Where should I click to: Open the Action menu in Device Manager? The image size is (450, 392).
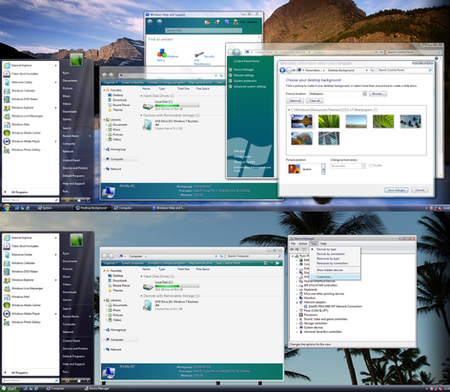[303, 244]
